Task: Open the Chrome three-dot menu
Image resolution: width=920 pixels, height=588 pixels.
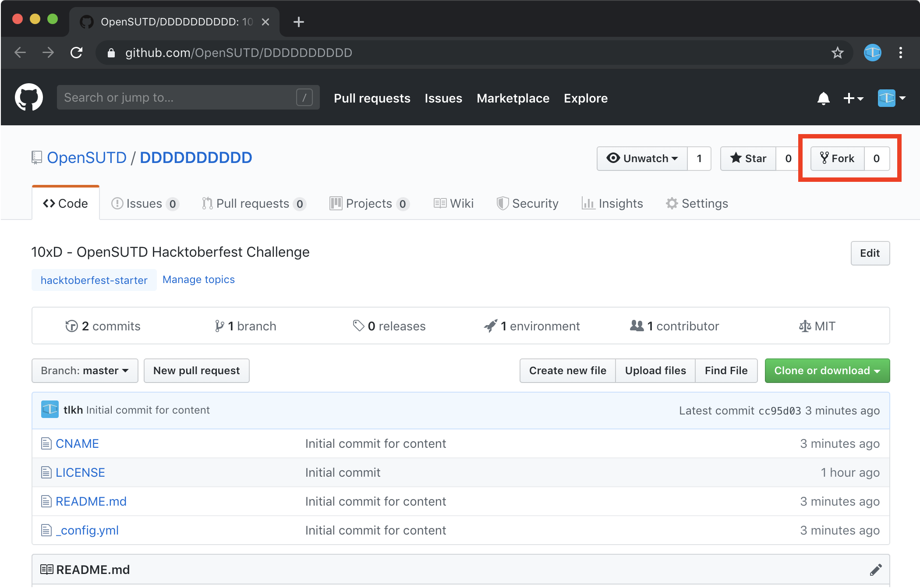Action: (901, 53)
